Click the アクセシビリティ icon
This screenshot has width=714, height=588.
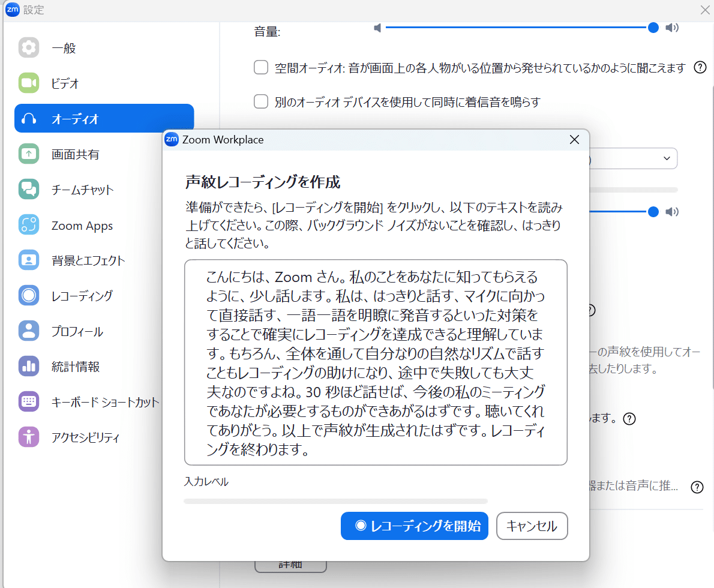pyautogui.click(x=29, y=437)
